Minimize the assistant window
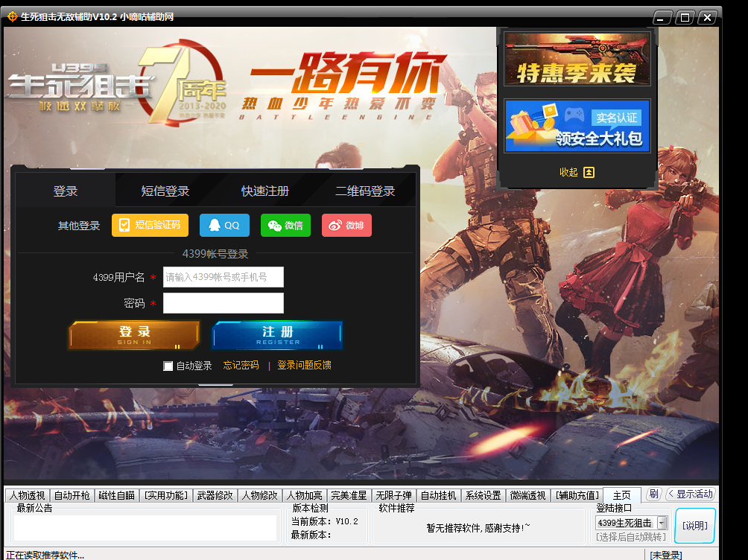The image size is (748, 560). [x=662, y=18]
